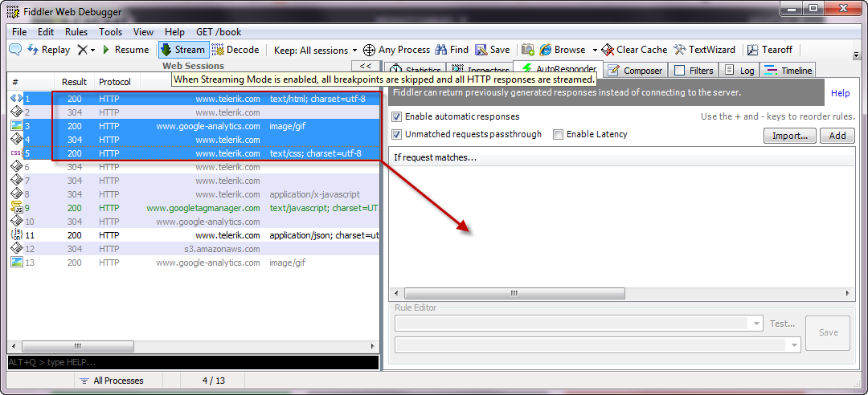Uncheck Enable automatic responses
868x395 pixels.
coord(396,116)
